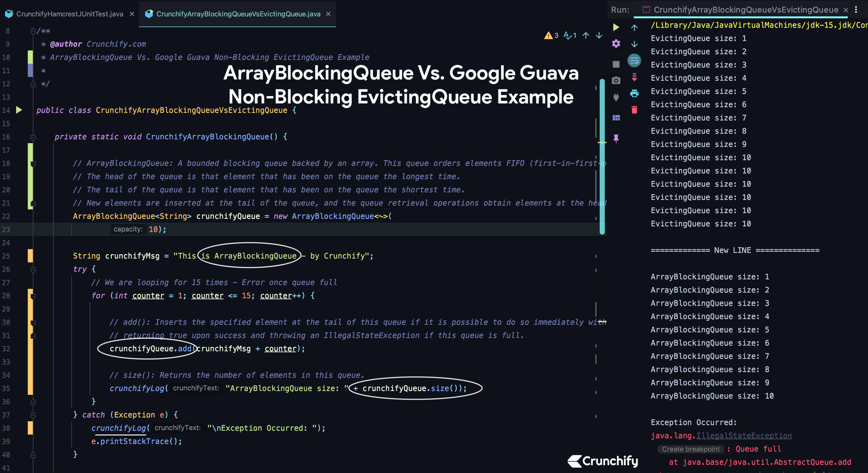Click IllegalStateException link in console
This screenshot has height=473, width=868.
pos(744,435)
